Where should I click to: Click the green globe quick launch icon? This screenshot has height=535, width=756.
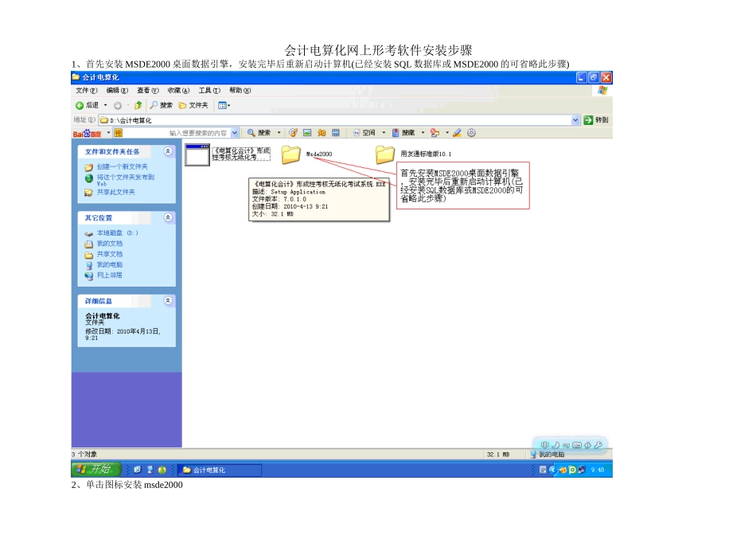pyautogui.click(x=162, y=470)
